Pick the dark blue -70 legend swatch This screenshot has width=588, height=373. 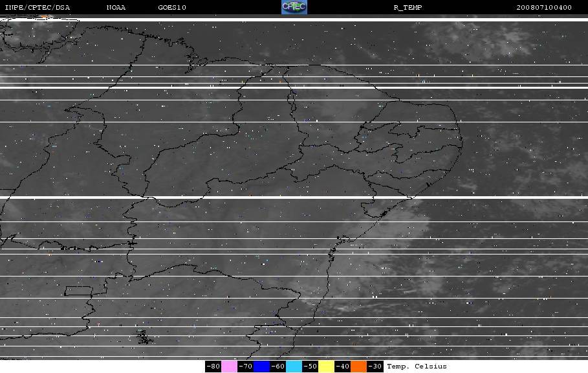point(261,367)
